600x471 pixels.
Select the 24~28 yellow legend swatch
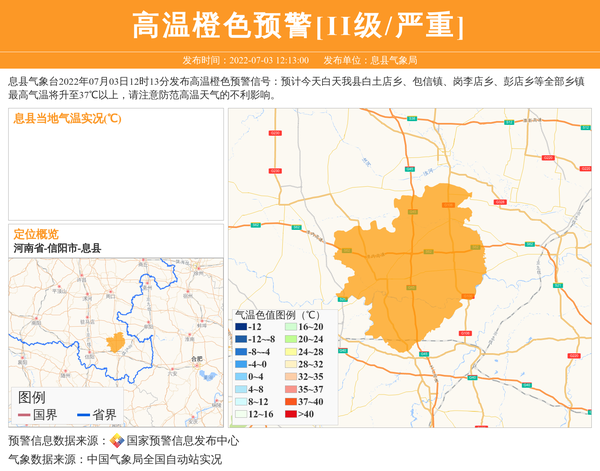pos(290,352)
